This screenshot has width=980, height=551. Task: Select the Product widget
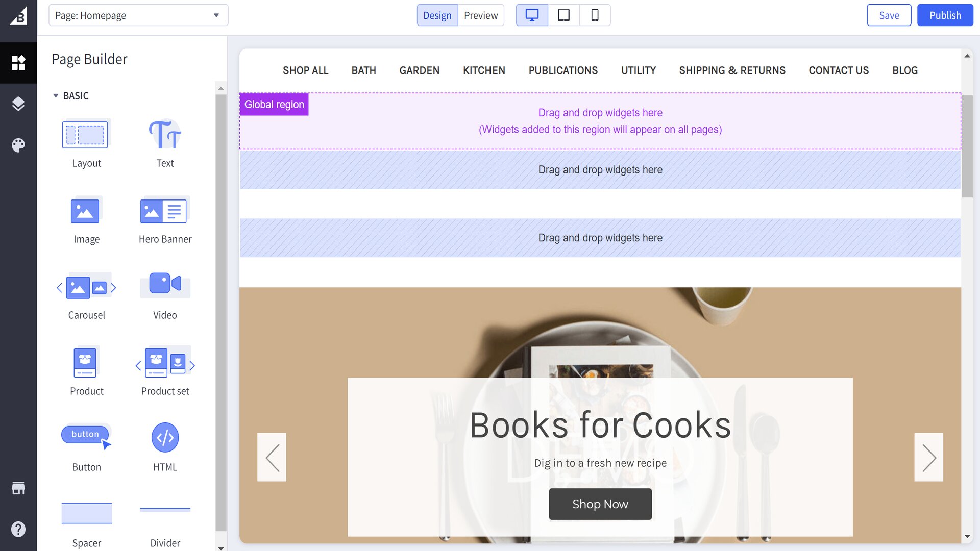pos(86,372)
